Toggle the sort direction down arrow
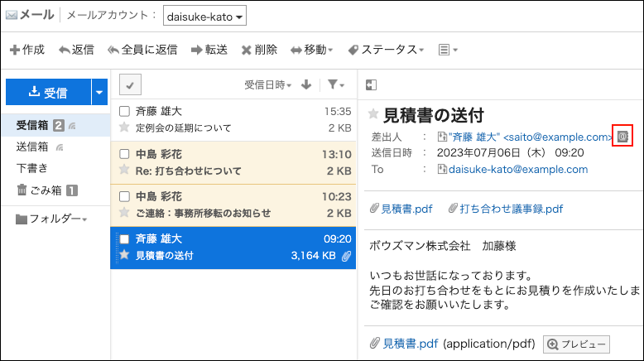644x361 pixels. coord(306,84)
